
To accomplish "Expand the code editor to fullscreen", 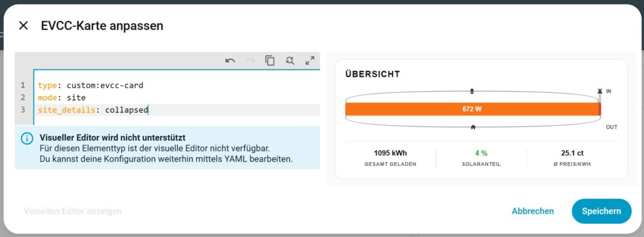I will click(x=310, y=61).
